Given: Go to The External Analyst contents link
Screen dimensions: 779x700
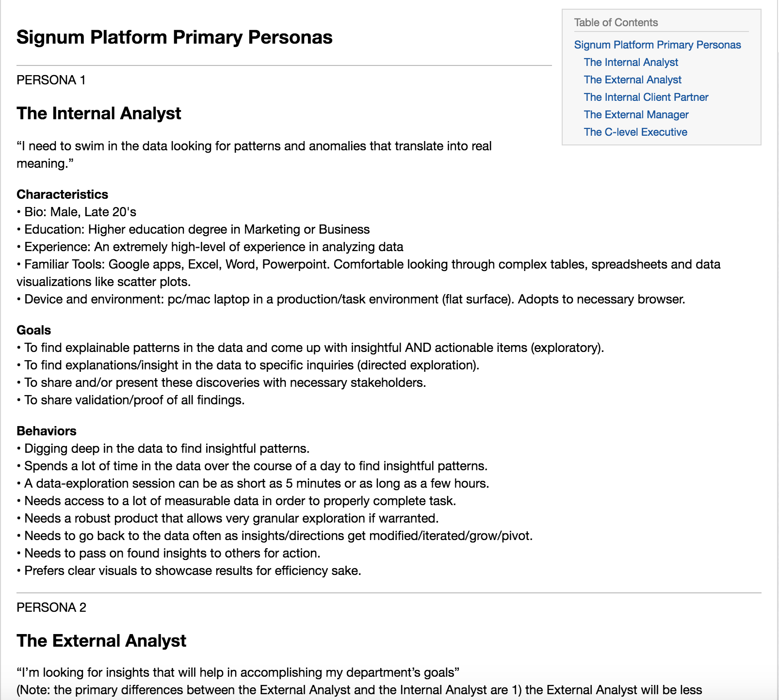Looking at the screenshot, I should (x=633, y=80).
